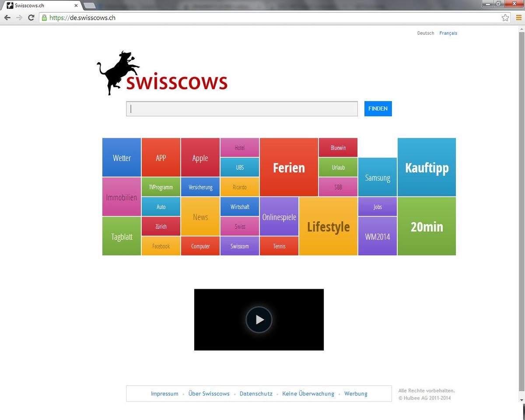Switch language to Français
The image size is (525, 420).
(448, 33)
